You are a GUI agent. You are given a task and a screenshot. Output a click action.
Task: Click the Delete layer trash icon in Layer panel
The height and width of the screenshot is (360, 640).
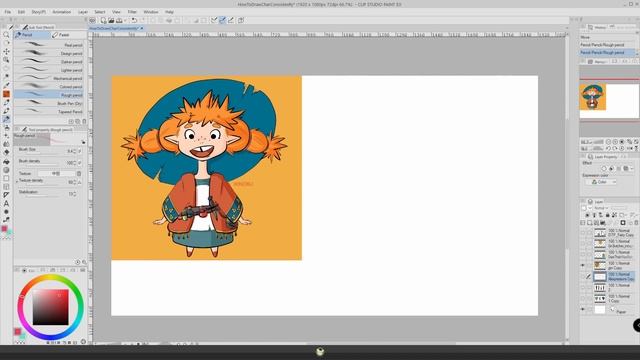click(636, 223)
